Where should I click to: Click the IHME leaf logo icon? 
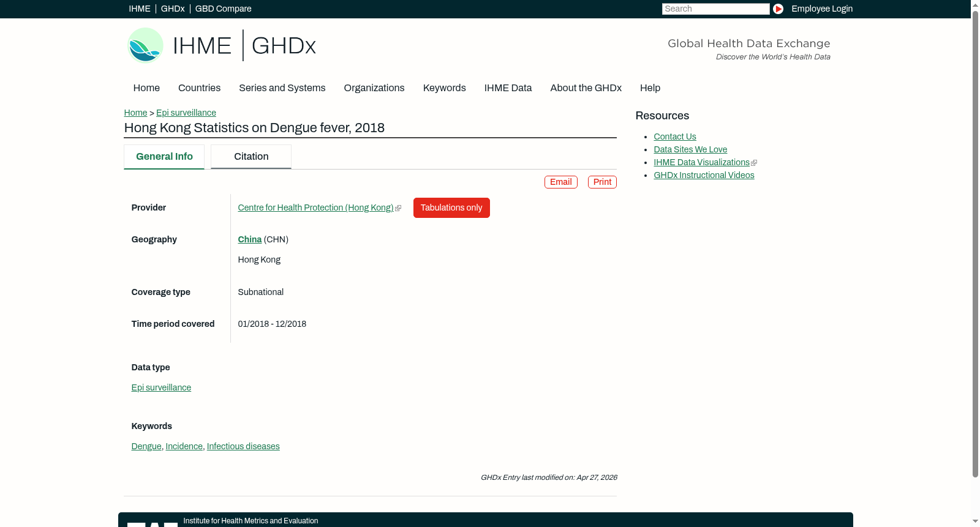tap(145, 45)
